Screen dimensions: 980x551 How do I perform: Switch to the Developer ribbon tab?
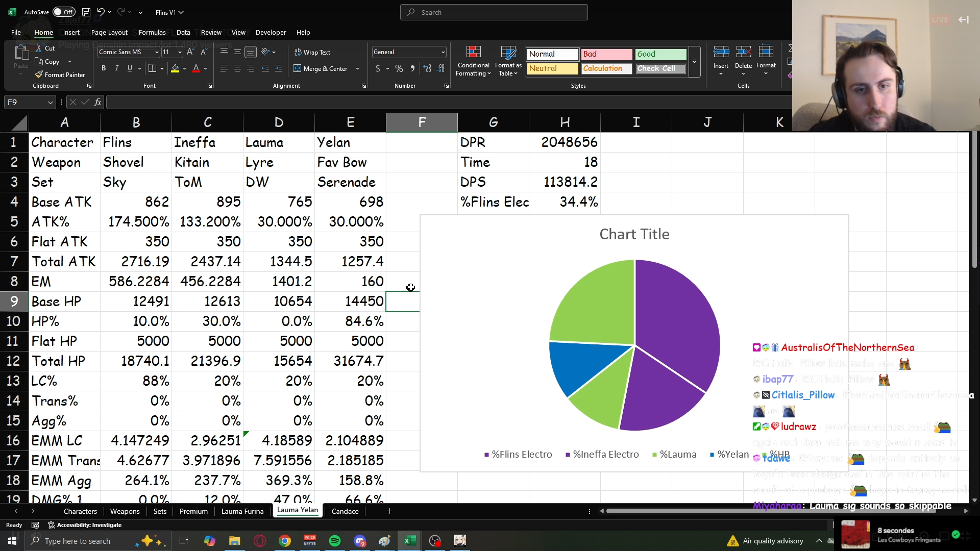point(271,32)
